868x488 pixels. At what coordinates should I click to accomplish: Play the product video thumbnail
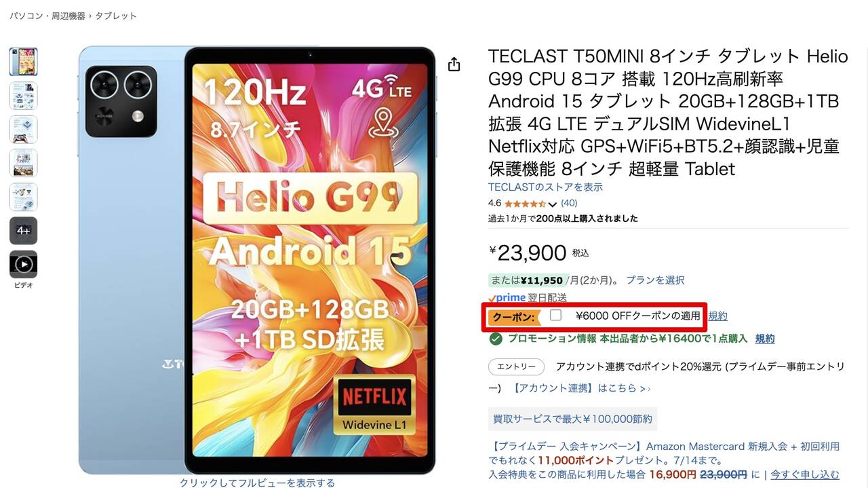pyautogui.click(x=23, y=264)
